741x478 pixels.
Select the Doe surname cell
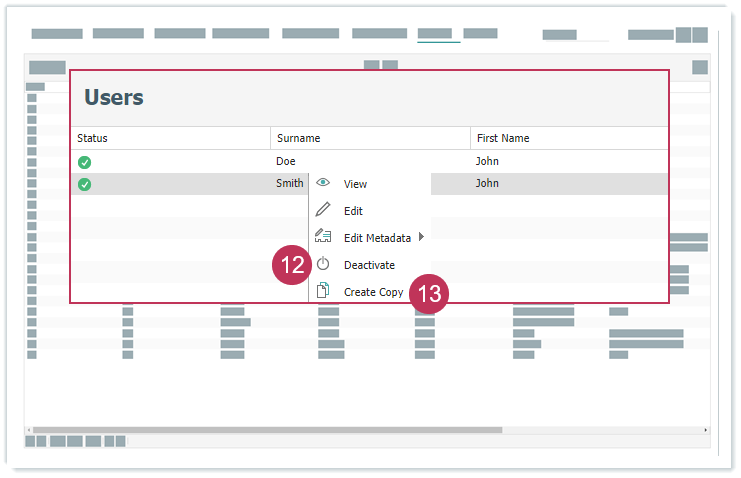[286, 161]
